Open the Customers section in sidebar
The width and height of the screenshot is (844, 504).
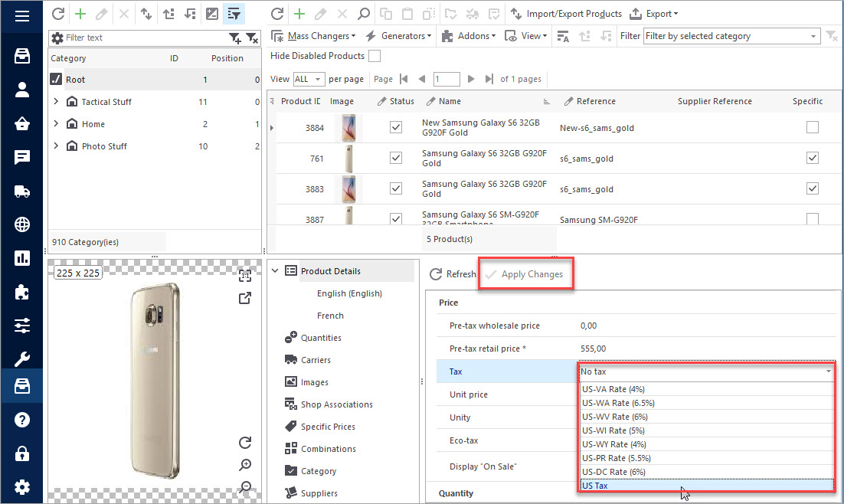tap(22, 90)
